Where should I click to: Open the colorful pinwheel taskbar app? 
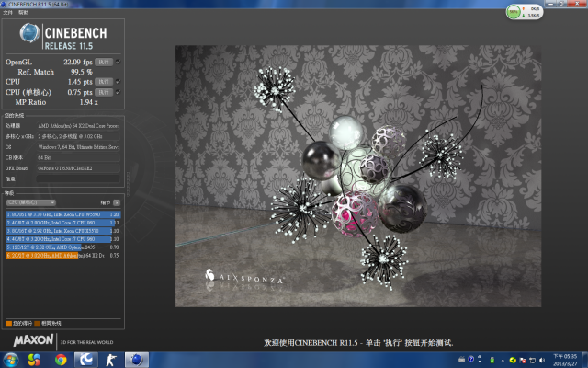point(34,360)
